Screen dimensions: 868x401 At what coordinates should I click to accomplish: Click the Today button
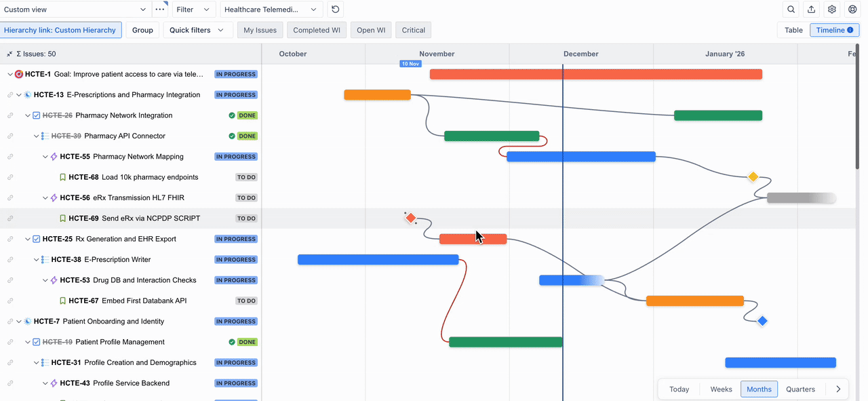(x=679, y=389)
